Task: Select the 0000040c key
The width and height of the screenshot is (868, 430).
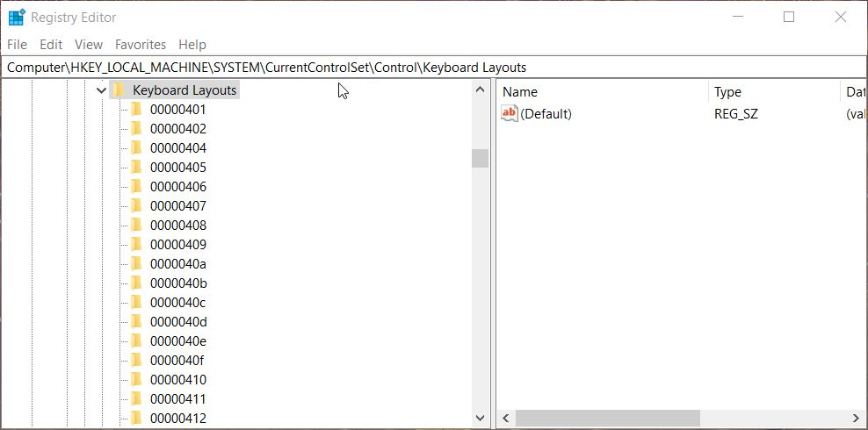Action: [x=177, y=303]
